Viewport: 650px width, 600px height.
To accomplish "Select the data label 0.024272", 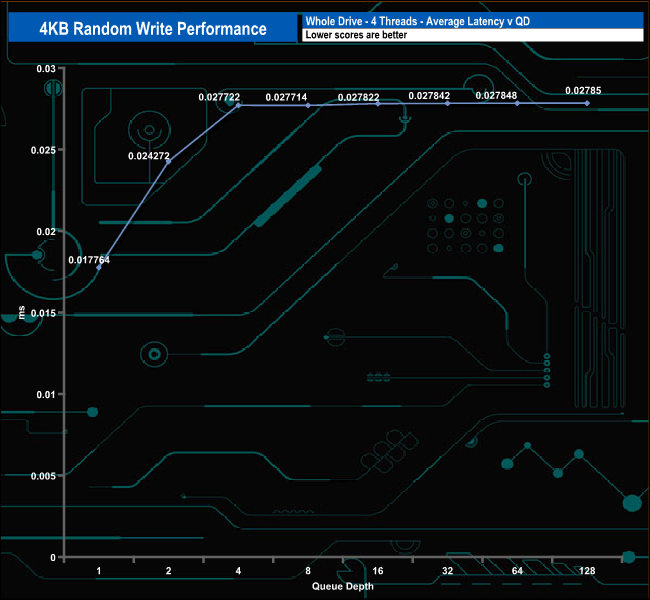I will tap(149, 156).
